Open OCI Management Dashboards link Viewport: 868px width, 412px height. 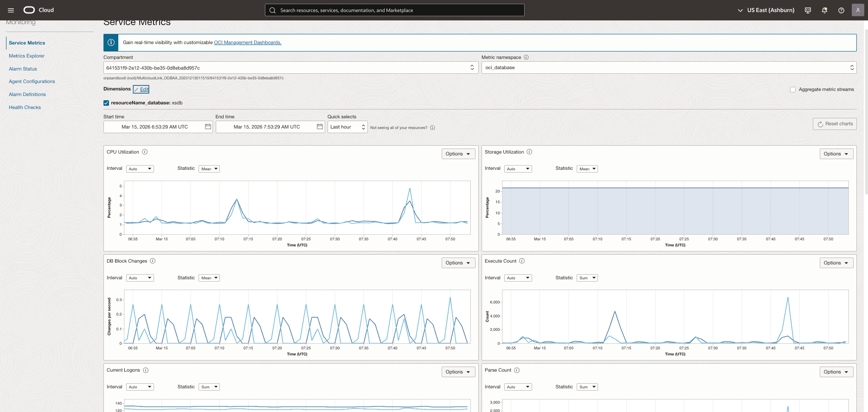[x=248, y=42]
